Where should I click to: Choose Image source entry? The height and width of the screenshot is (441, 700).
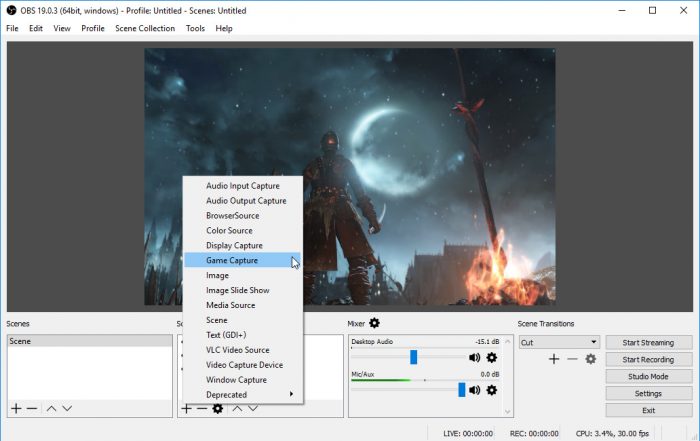[x=243, y=275]
